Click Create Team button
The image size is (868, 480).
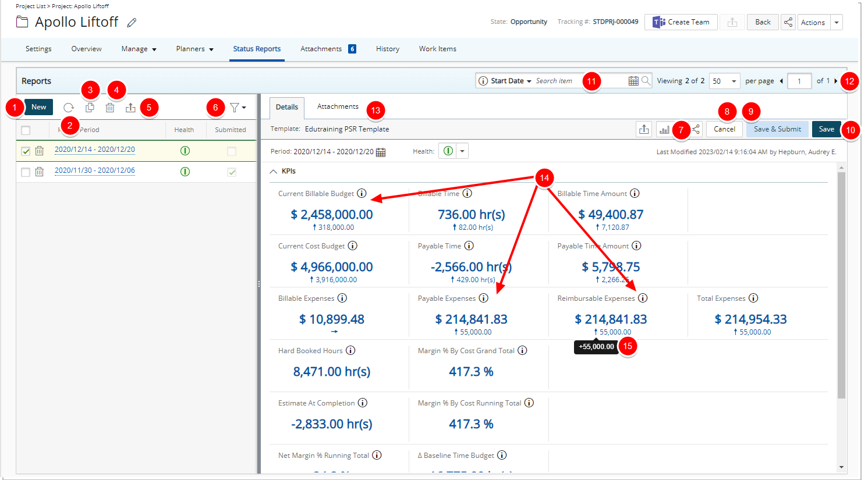pyautogui.click(x=681, y=22)
